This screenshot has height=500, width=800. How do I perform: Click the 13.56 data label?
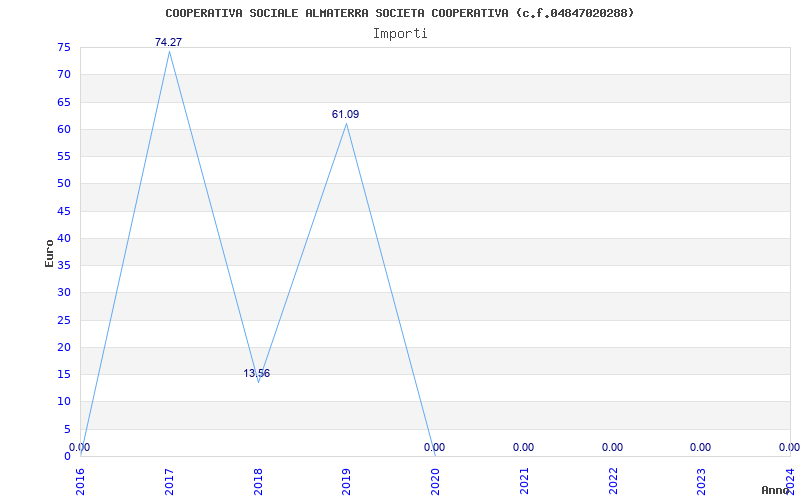click(x=257, y=373)
